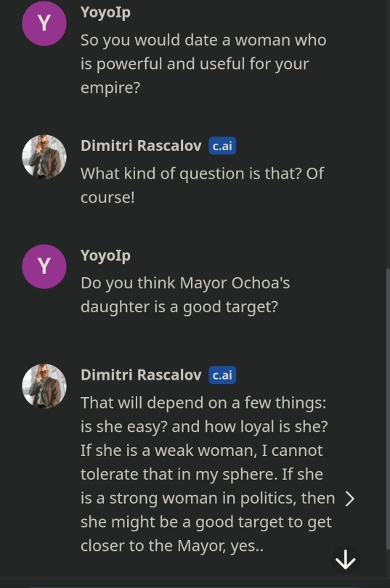Select the message 'So you would date a woman'
This screenshot has width=390, height=588.
[203, 64]
